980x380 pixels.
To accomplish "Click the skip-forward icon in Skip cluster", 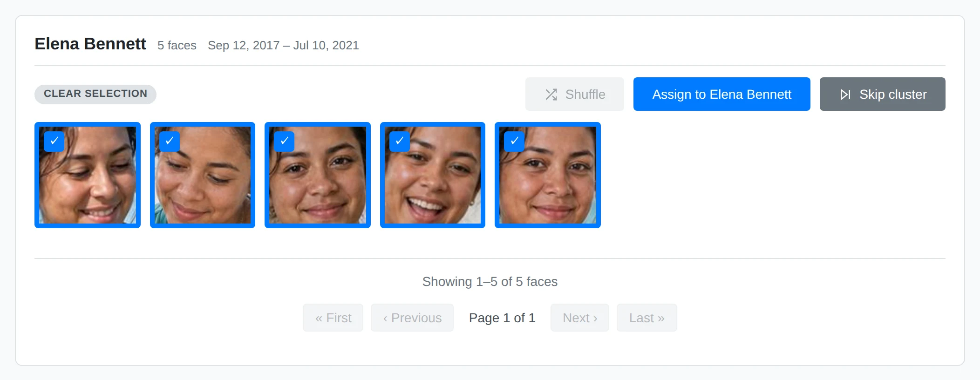I will 845,95.
